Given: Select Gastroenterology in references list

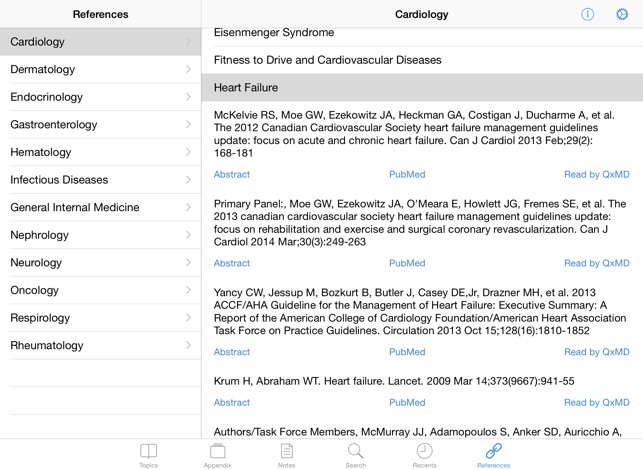Looking at the screenshot, I should point(54,125).
